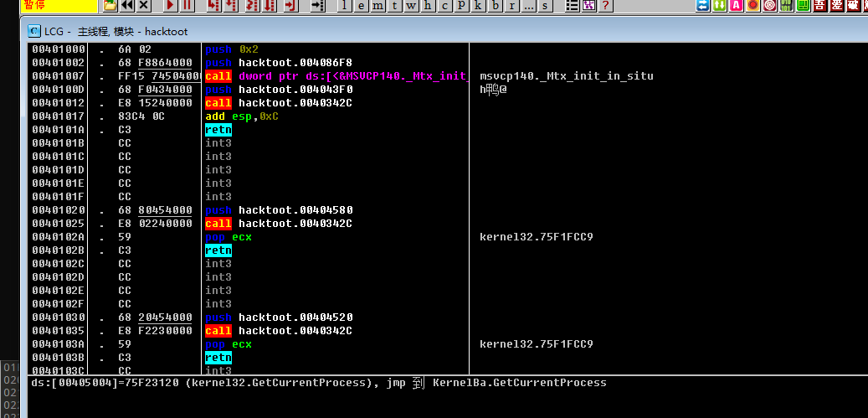Select the 'push hacktoot.00404520' instruction
This screenshot has height=418, width=868.
click(279, 317)
